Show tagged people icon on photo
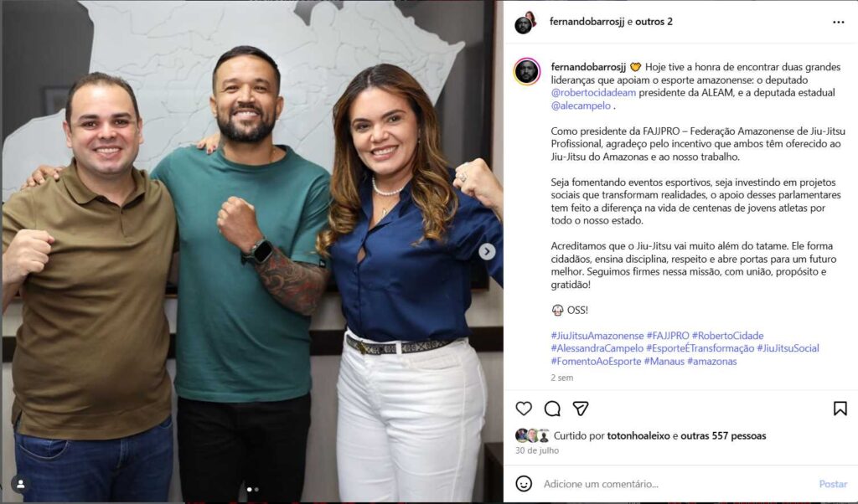Viewport: 858px width, 504px height. tap(20, 484)
